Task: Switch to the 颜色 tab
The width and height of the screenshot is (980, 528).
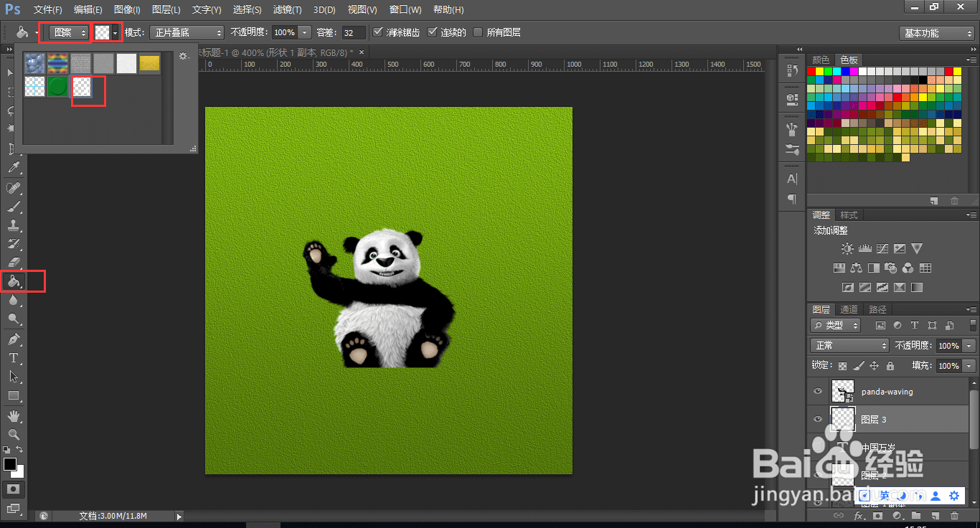Action: (821, 60)
